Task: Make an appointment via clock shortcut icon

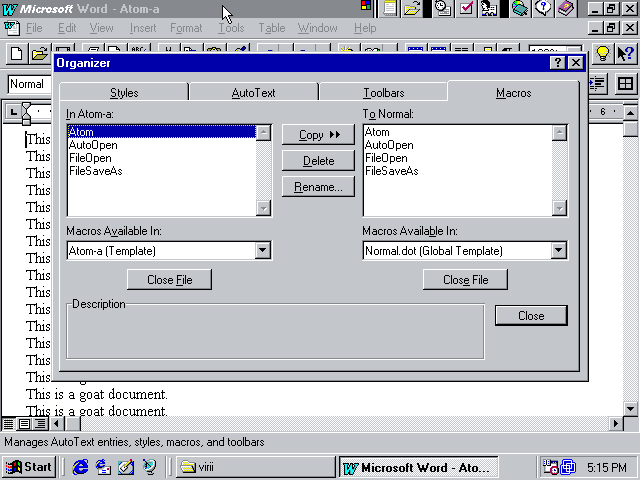Action: tap(442, 8)
